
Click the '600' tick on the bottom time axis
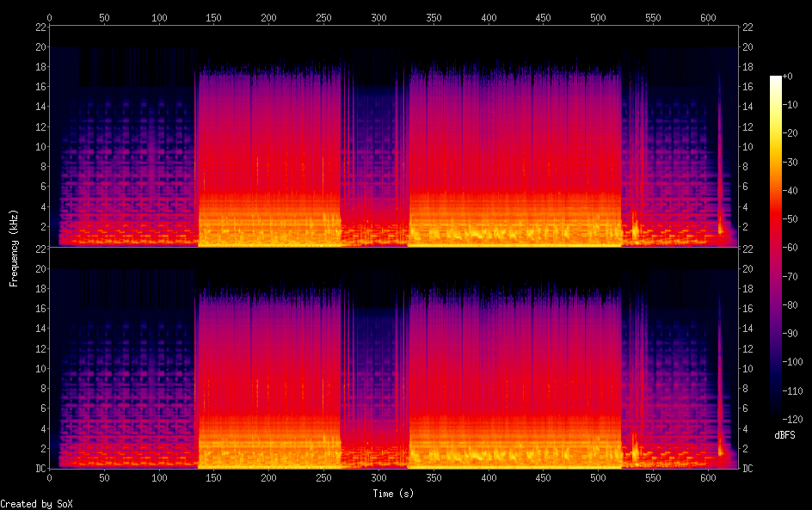[708, 478]
